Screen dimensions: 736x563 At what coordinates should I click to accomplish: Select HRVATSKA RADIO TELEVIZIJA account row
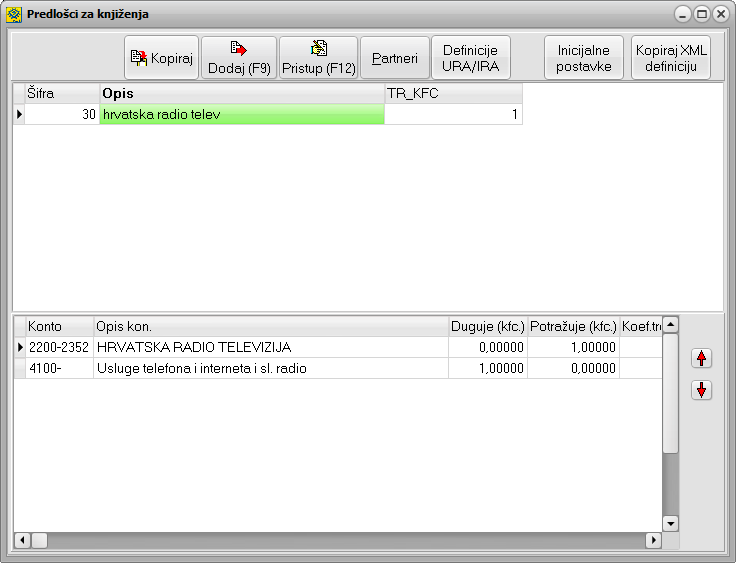pos(270,347)
